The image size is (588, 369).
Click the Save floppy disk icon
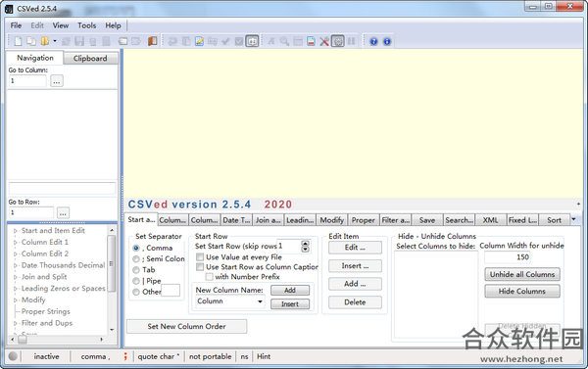tap(79, 41)
